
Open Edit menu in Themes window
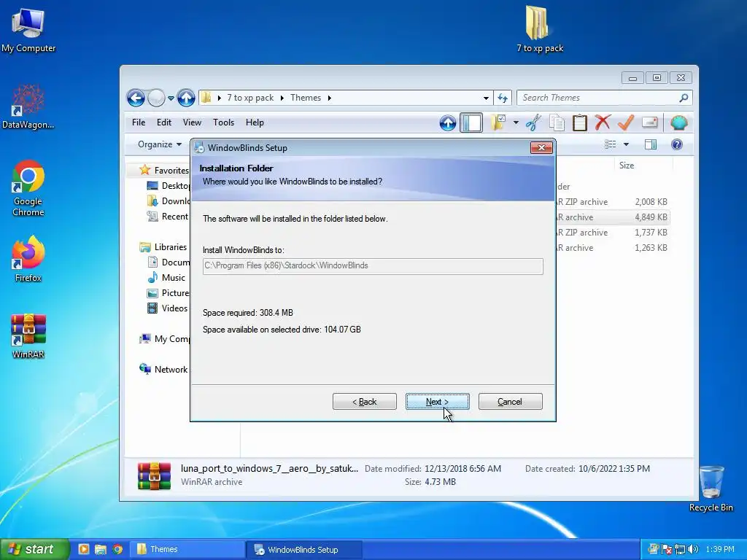[164, 122]
